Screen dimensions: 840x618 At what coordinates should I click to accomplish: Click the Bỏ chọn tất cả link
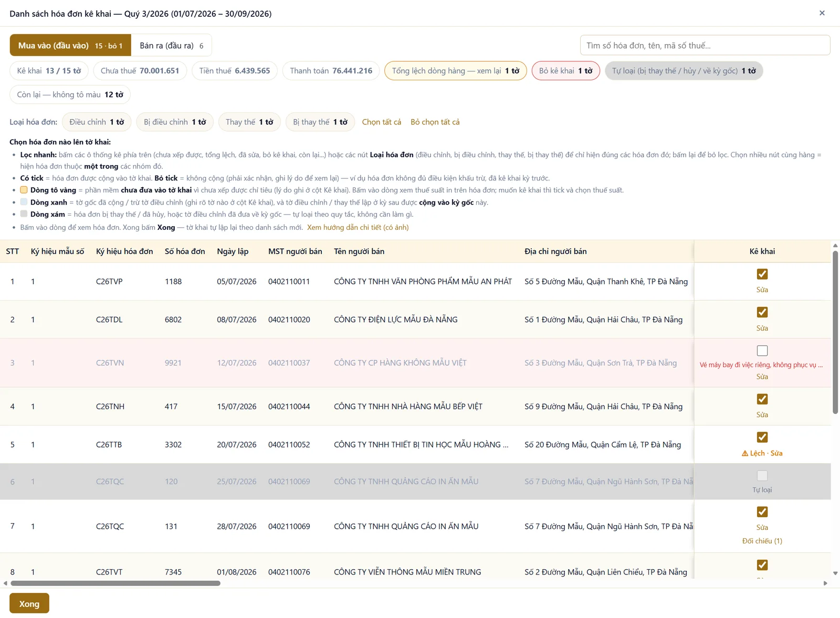click(x=435, y=122)
